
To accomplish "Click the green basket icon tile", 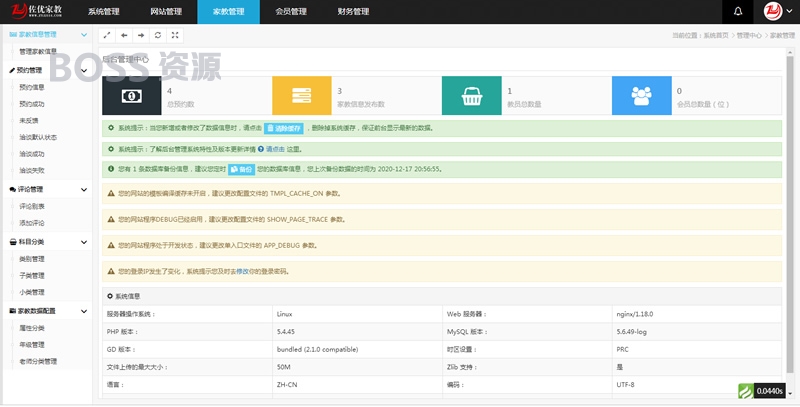I will coord(471,95).
